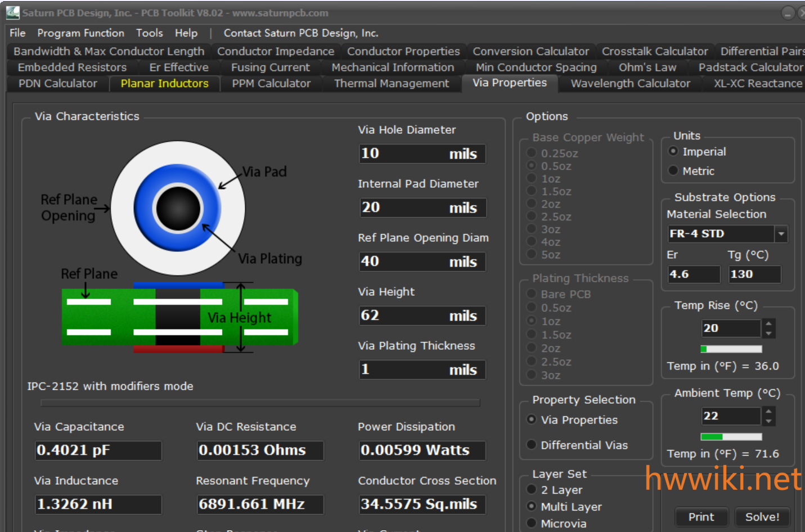Select the Differential Vias option
This screenshot has height=532, width=805.
pyautogui.click(x=532, y=445)
